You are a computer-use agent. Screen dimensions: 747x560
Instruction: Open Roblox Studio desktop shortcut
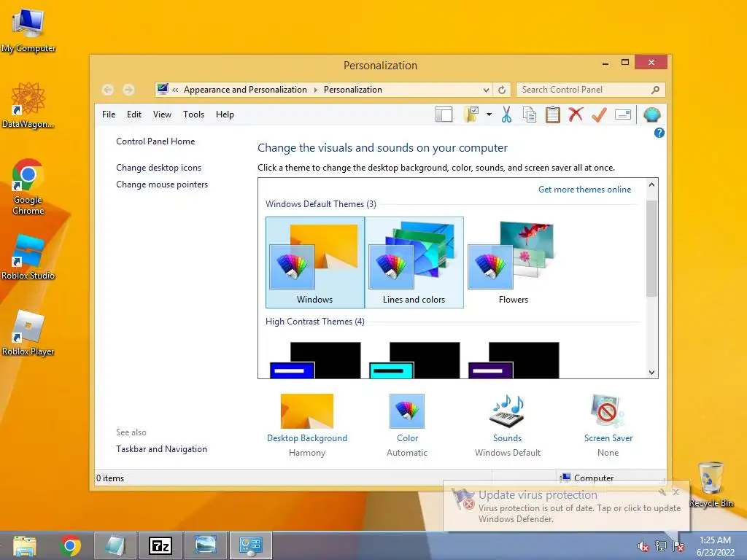pos(28,257)
